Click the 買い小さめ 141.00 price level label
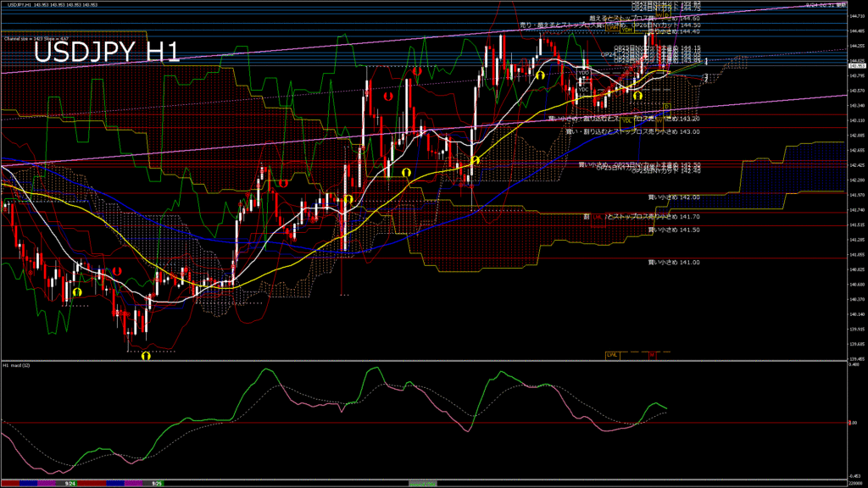 point(674,262)
